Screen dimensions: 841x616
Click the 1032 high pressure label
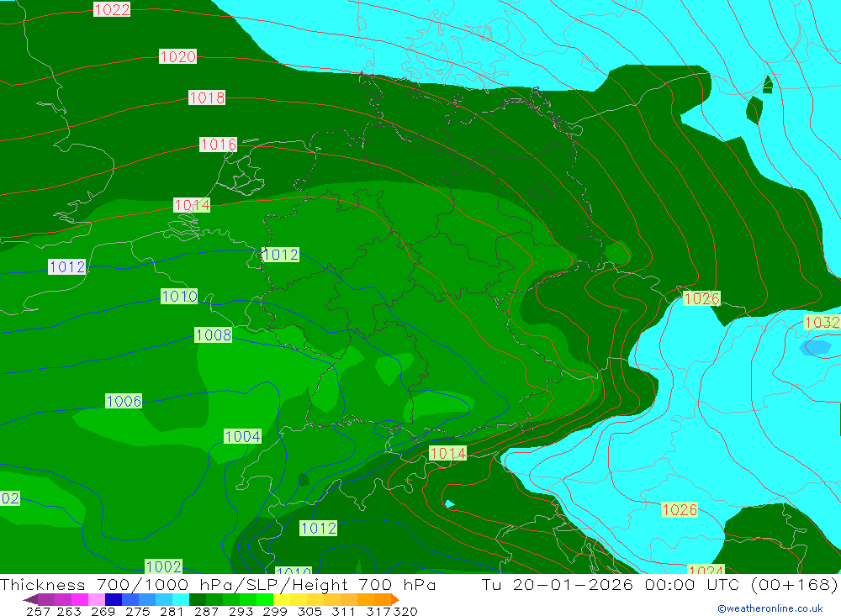click(822, 322)
